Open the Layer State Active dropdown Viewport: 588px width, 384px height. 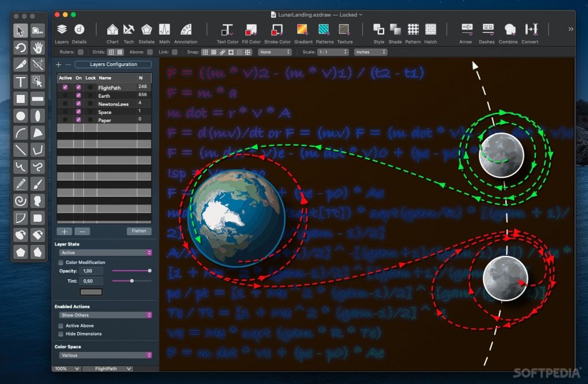[106, 252]
